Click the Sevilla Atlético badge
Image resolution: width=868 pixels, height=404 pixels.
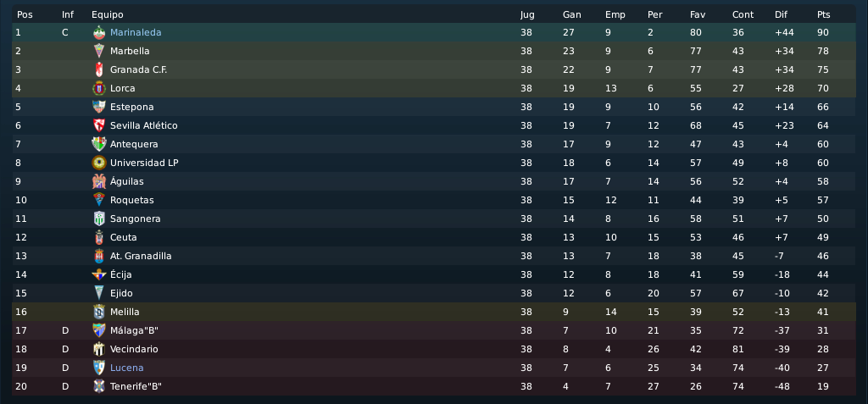pos(99,125)
